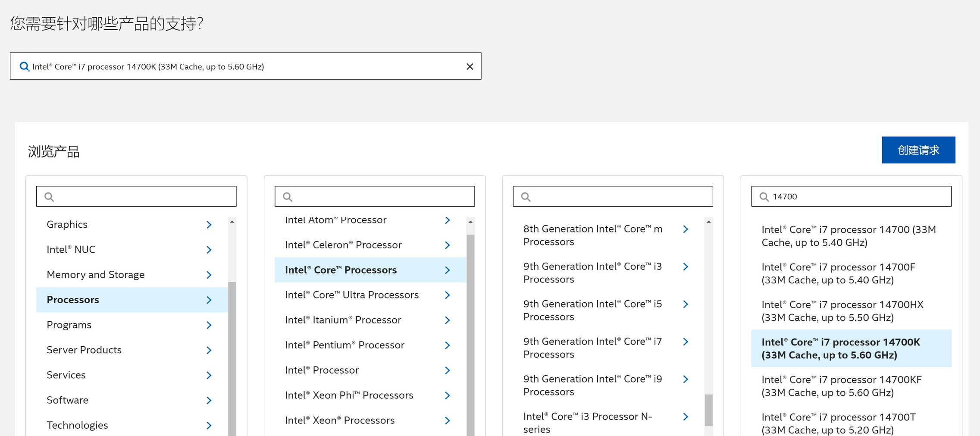980x436 pixels.
Task: Click chevron beside Intel Pentium Processor
Action: (448, 345)
